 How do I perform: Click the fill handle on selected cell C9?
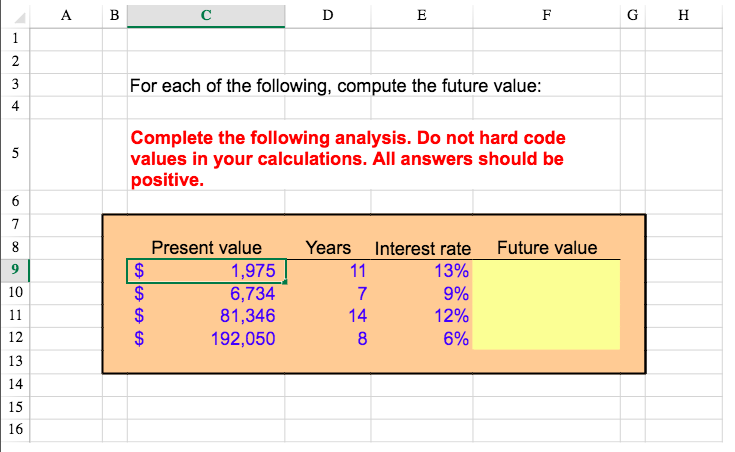point(285,282)
